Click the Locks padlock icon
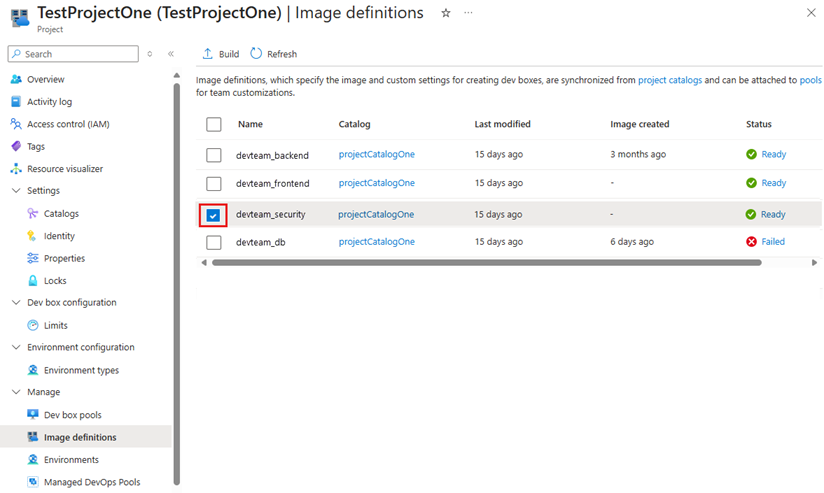The width and height of the screenshot is (824, 493). (x=33, y=281)
